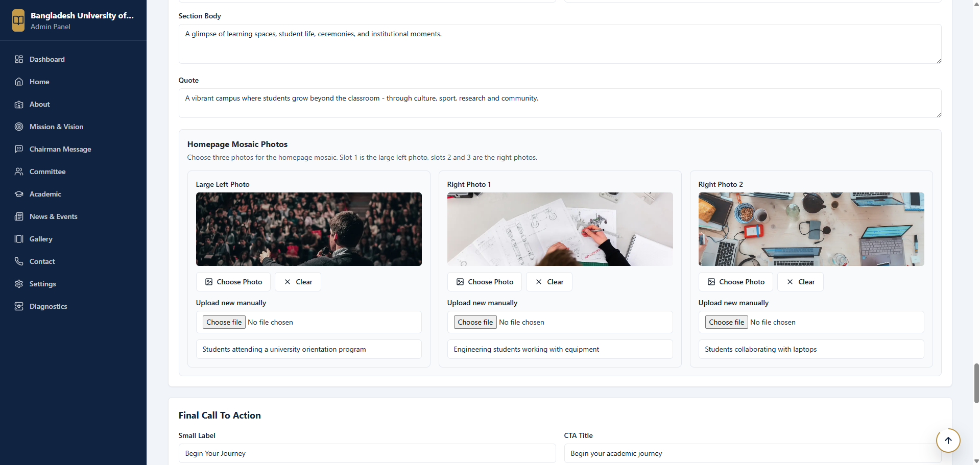
Task: Click the Contact phone icon
Action: pos(19,261)
